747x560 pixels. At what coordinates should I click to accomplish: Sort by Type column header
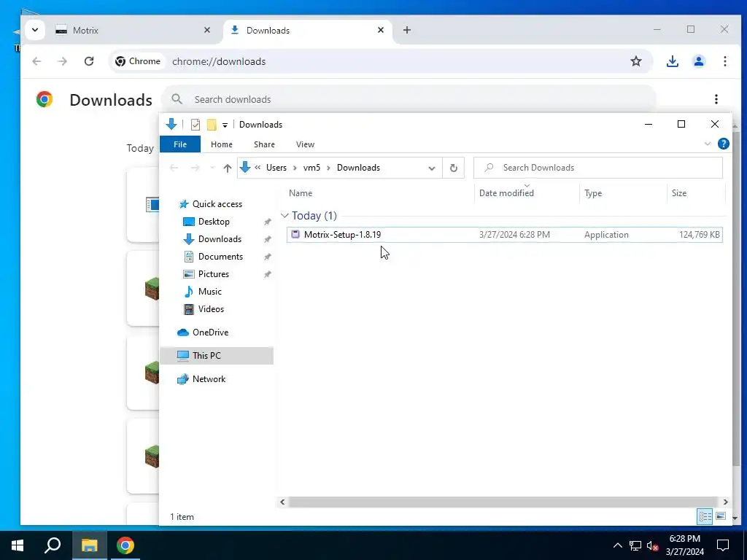(x=593, y=192)
